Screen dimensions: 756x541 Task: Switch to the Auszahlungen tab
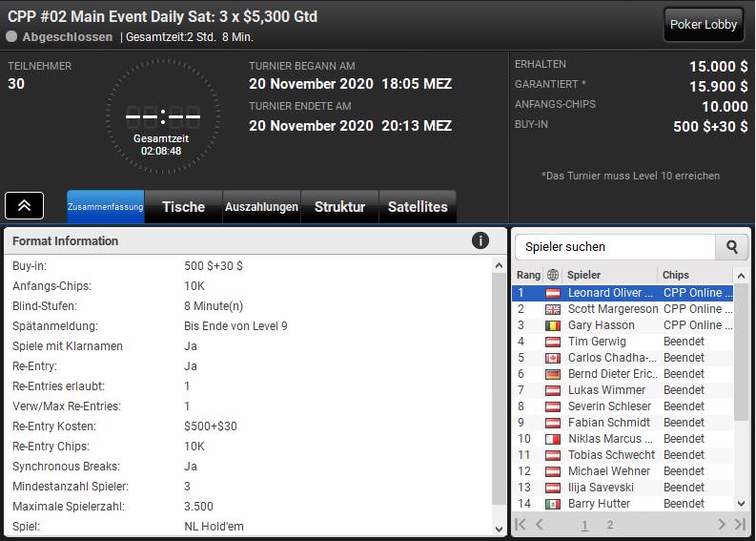pos(261,206)
